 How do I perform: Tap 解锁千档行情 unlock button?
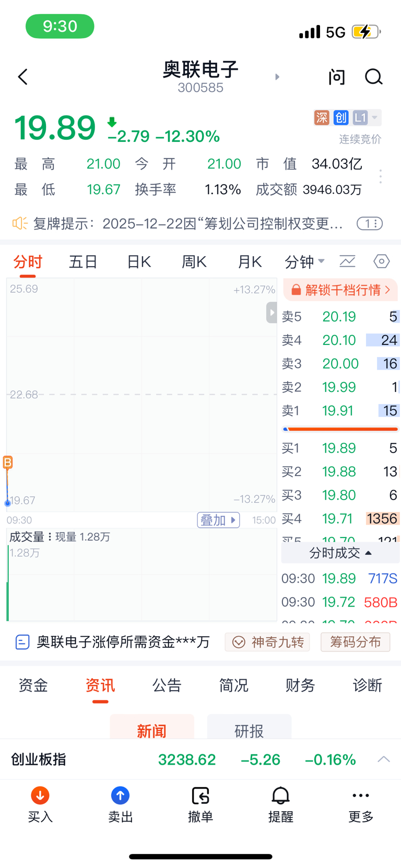(x=340, y=290)
